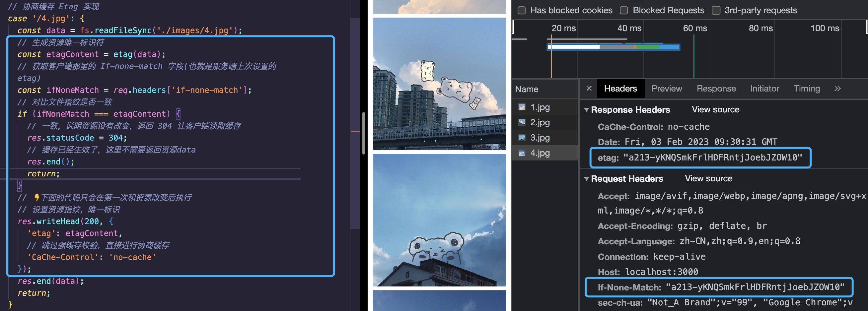This screenshot has width=868, height=311.
Task: Click the if ifNoneMatch === etagContent line
Action: click(99, 114)
